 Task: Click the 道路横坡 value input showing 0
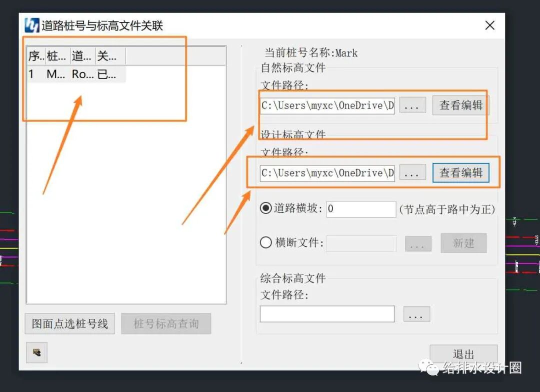point(360,209)
